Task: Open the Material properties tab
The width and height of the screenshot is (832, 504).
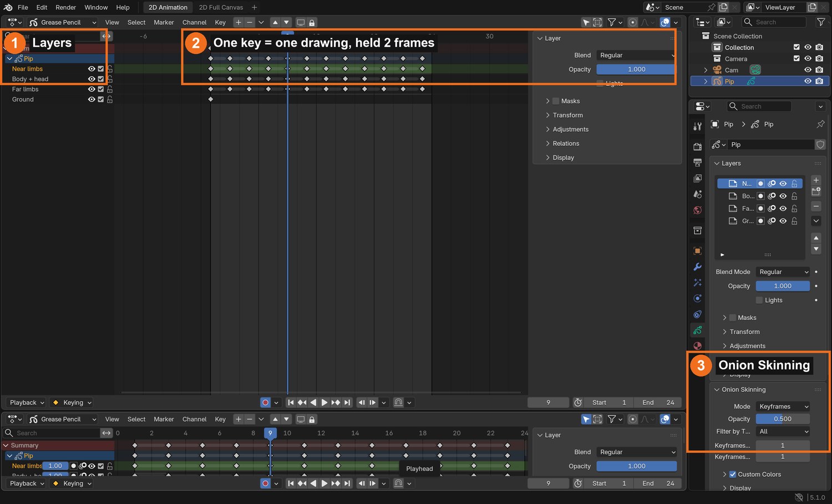Action: point(698,345)
